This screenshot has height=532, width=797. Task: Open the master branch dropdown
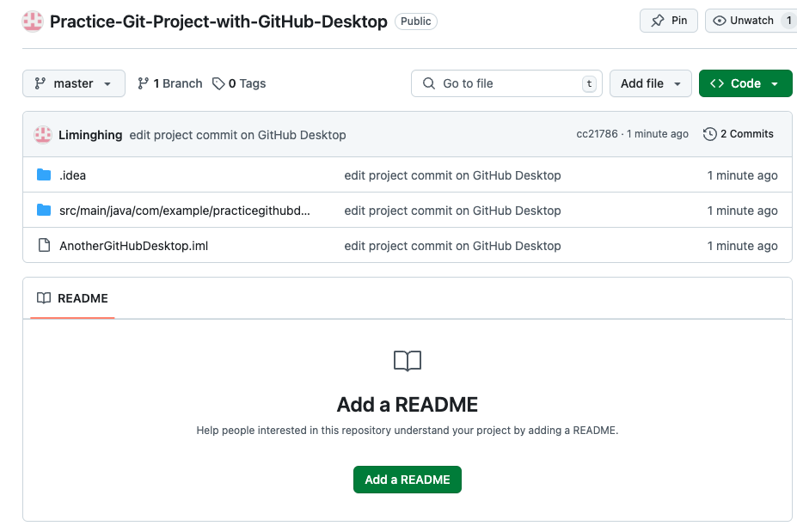tap(74, 83)
